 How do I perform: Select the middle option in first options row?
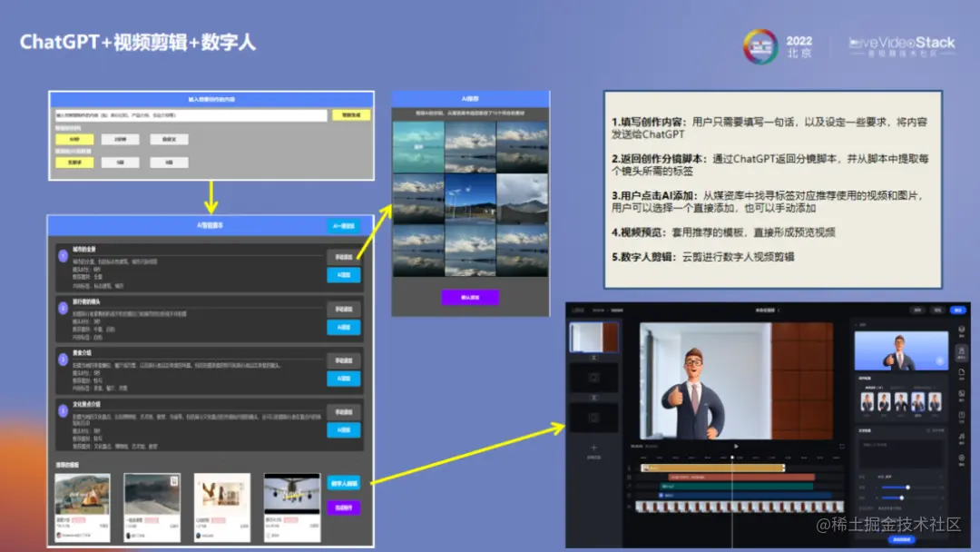[120, 139]
